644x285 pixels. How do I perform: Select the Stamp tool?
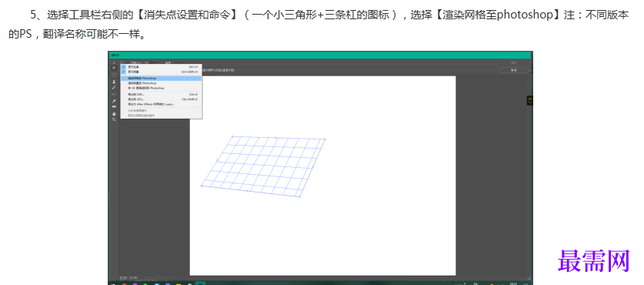click(x=114, y=82)
